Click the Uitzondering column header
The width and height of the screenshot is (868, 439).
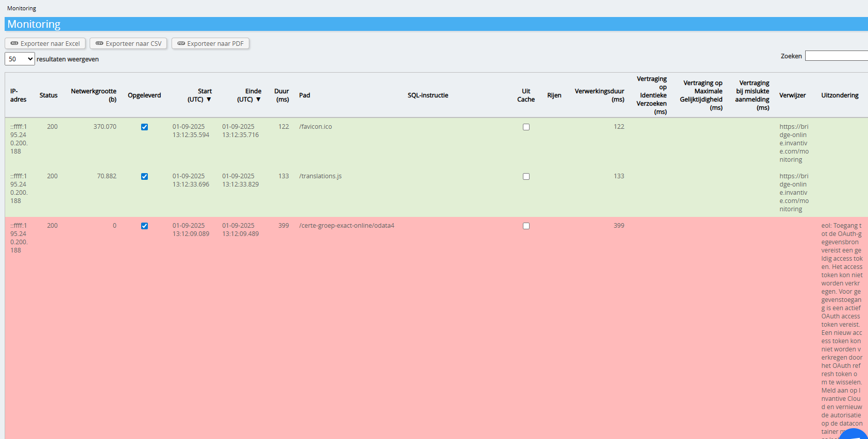(840, 95)
